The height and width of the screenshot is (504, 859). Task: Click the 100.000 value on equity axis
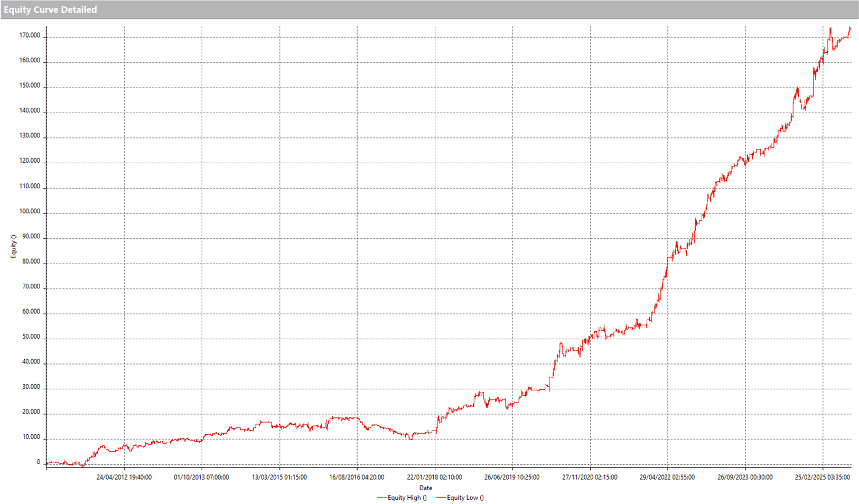tap(30, 212)
